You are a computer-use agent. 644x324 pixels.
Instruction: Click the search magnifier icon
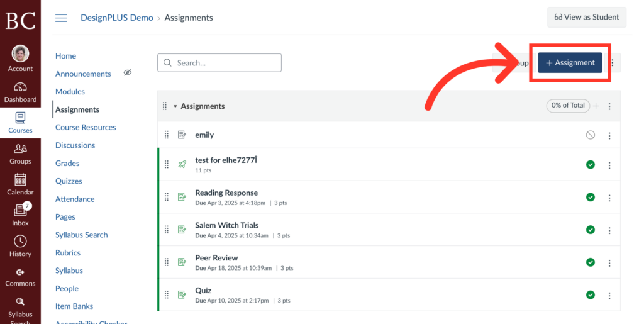pos(167,63)
